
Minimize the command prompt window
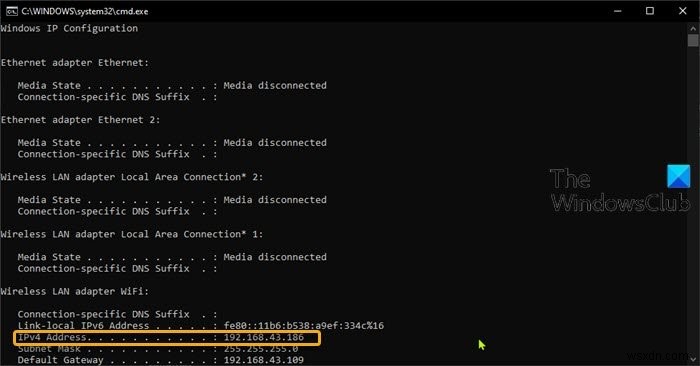pyautogui.click(x=618, y=11)
